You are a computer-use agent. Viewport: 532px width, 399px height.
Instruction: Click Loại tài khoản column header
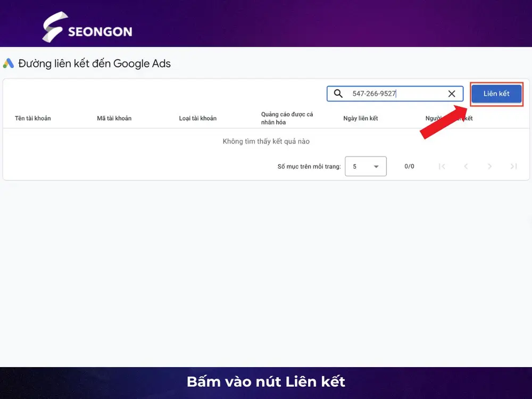[x=198, y=119]
